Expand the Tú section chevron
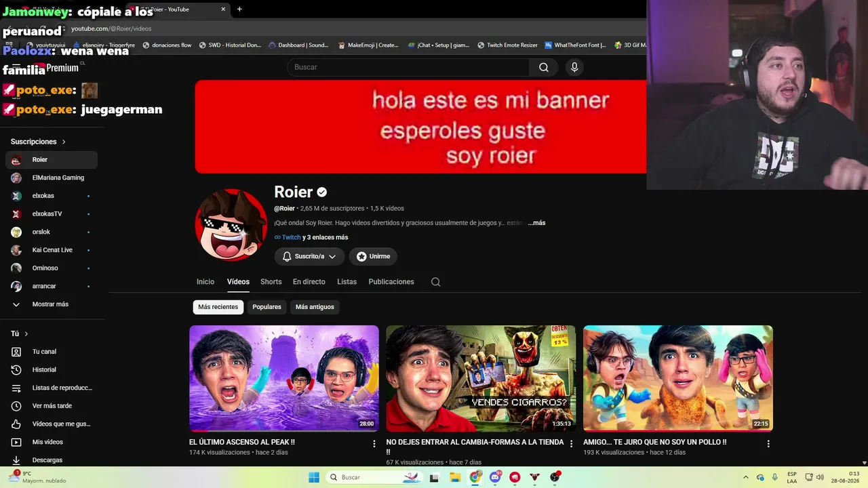This screenshot has width=868, height=488. click(26, 333)
